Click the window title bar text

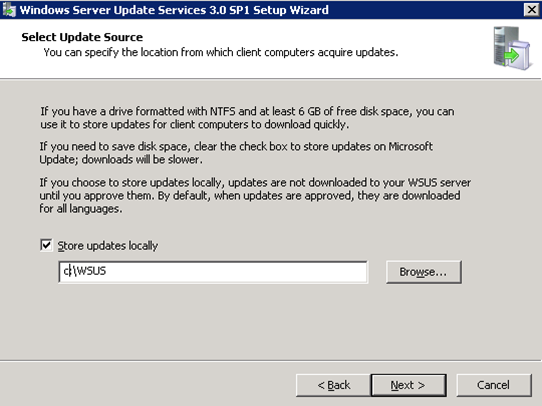tap(174, 10)
